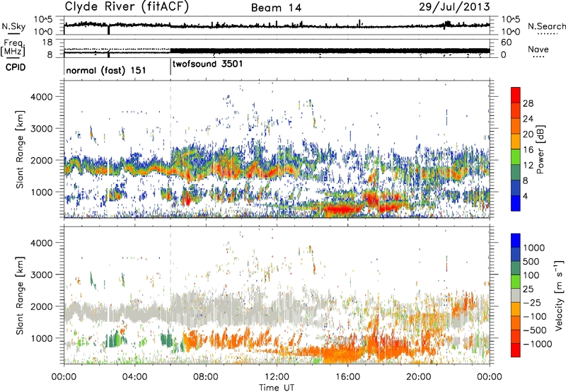Click the 'CPID' label
Viewport: 566px width, 392px height.
pos(16,67)
